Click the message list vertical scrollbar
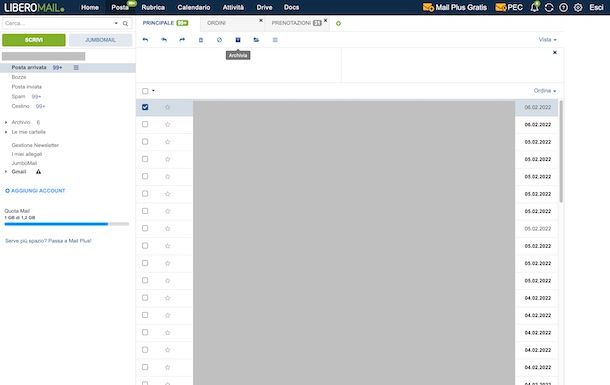The image size is (610, 385). 561,151
